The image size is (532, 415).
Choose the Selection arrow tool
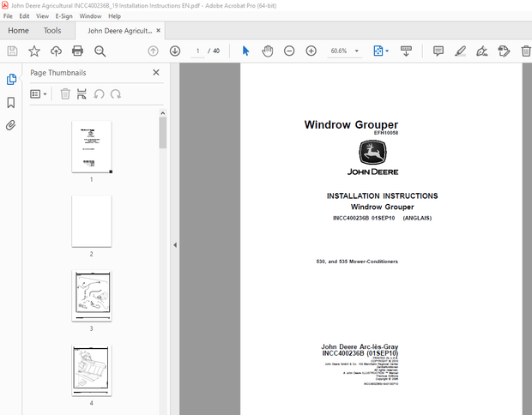click(x=245, y=51)
